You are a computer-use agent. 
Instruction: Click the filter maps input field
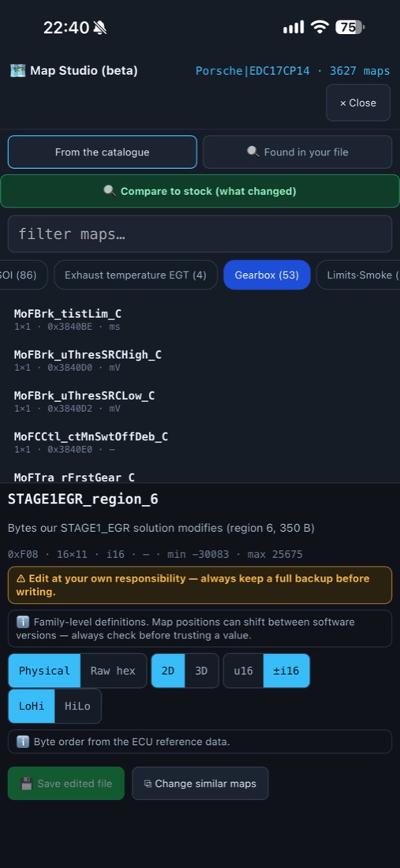click(x=200, y=234)
